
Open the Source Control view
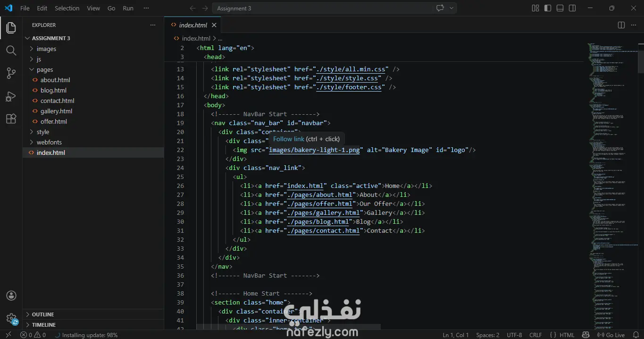[11, 73]
